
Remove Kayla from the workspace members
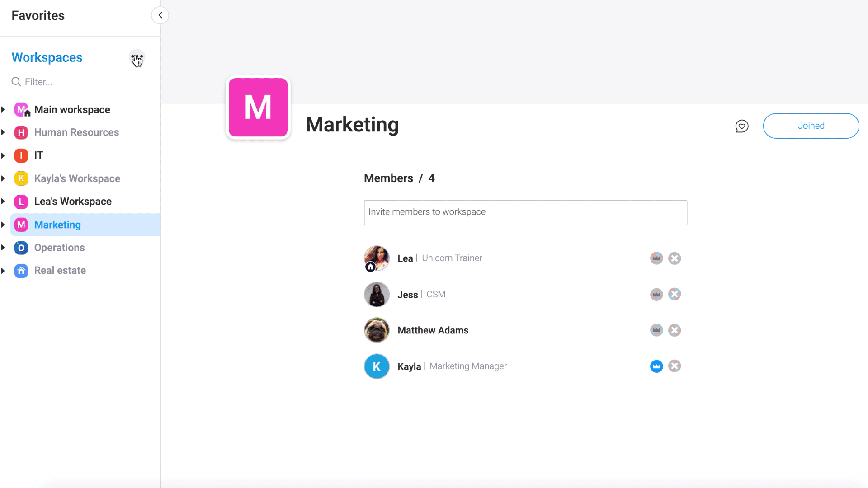pos(675,366)
